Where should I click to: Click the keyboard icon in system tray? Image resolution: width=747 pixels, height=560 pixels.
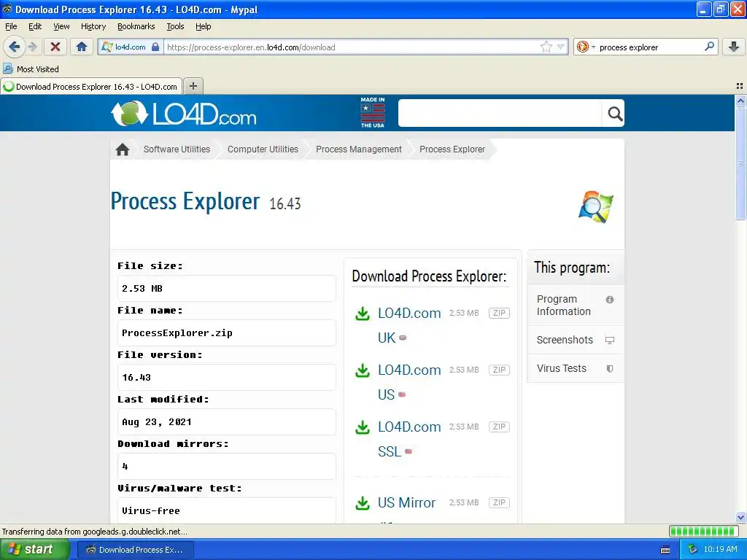pyautogui.click(x=665, y=550)
